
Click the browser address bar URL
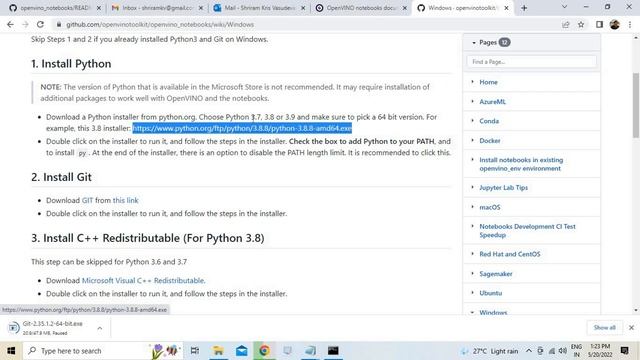pos(160,24)
